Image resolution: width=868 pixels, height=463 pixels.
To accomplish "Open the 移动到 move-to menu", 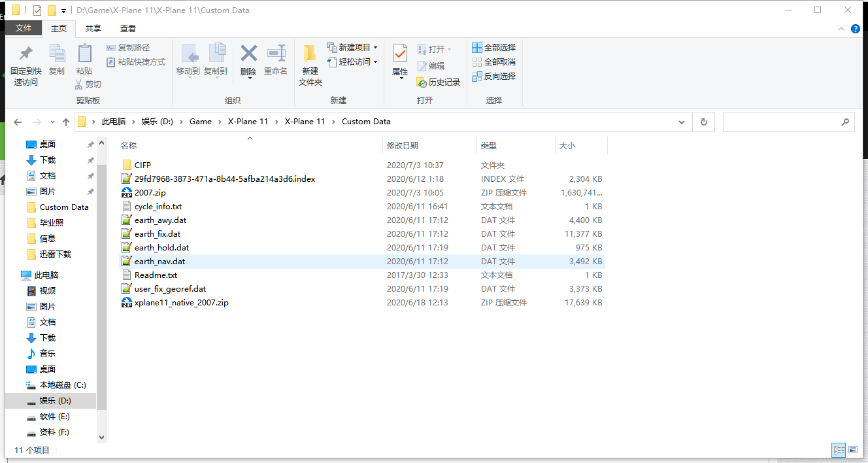I will pos(188,60).
